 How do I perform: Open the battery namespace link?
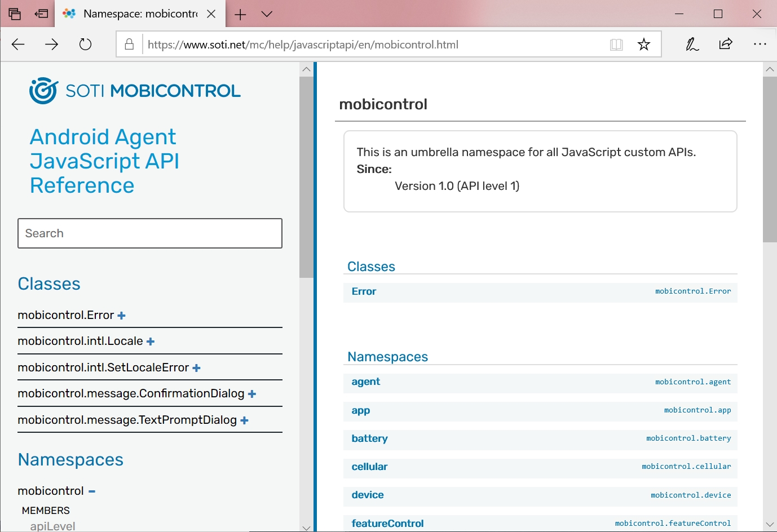[369, 438]
